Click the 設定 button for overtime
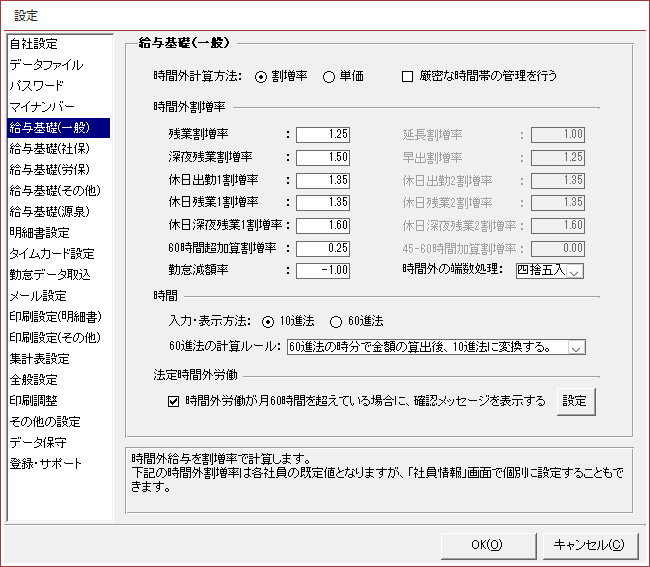650x567 pixels. point(575,401)
